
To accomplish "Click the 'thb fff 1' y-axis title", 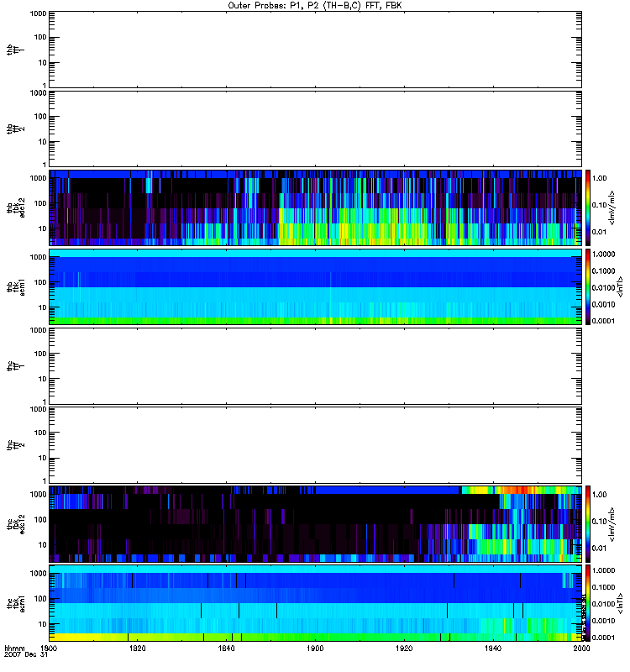I will point(15,50).
